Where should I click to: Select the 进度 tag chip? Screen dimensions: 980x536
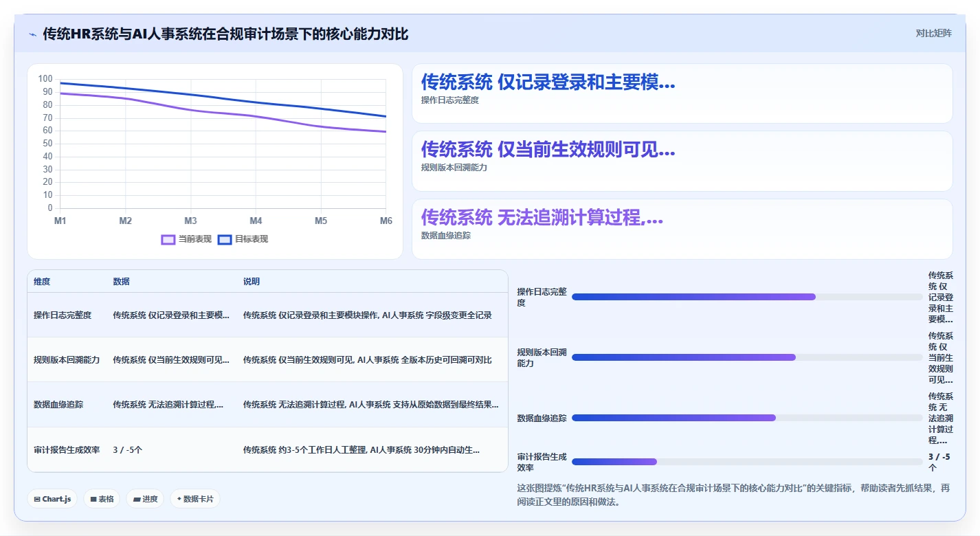point(145,499)
